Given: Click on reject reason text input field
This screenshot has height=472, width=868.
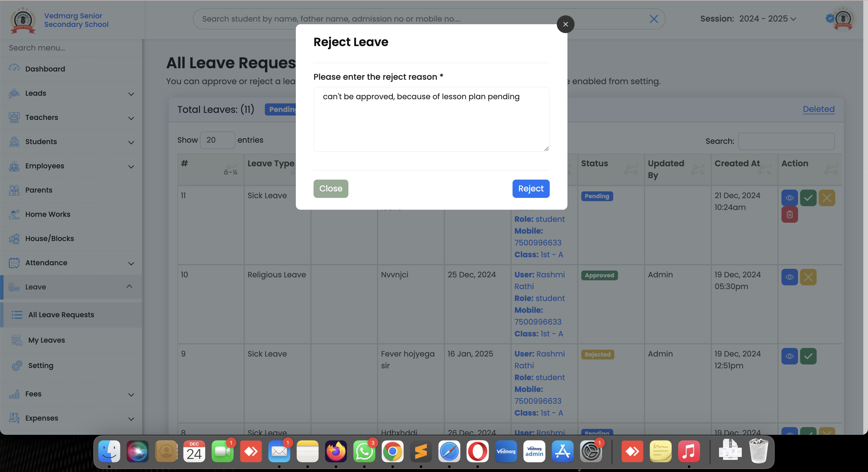Looking at the screenshot, I should (x=432, y=119).
